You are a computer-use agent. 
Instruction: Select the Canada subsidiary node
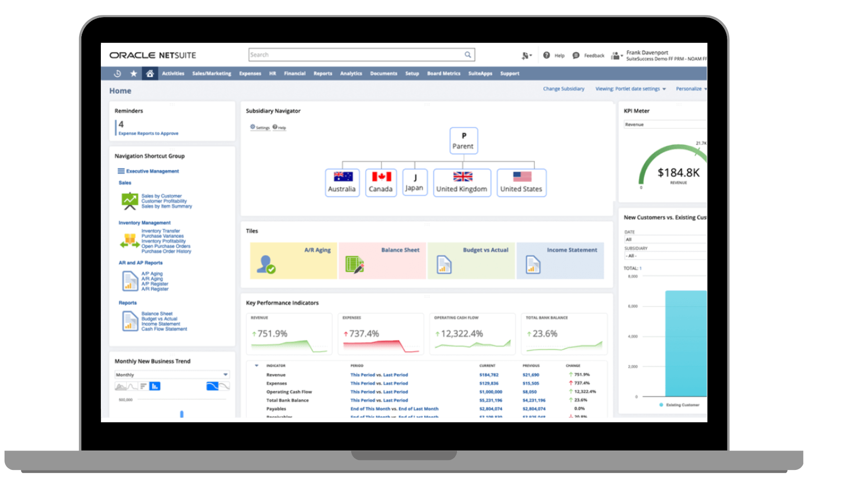(x=381, y=183)
